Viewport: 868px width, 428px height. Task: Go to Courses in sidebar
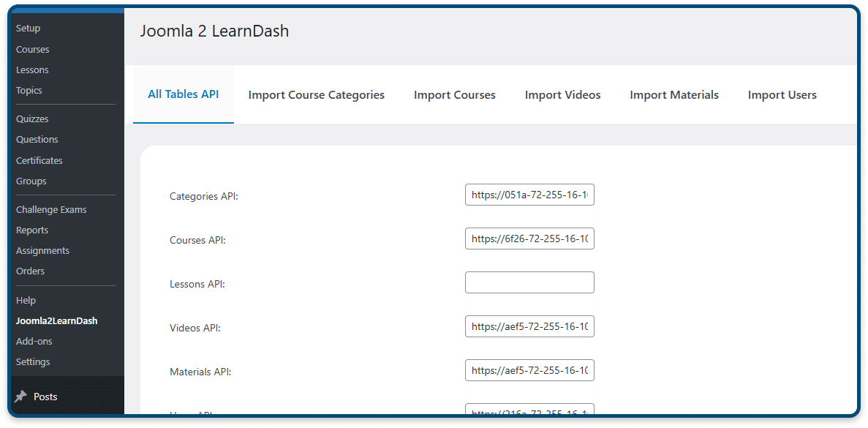pos(33,49)
